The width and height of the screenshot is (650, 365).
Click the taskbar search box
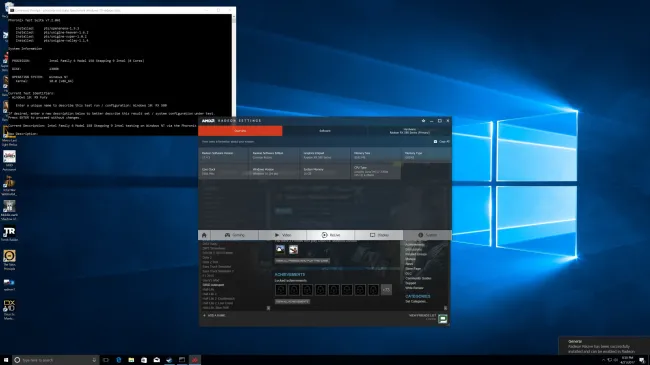tap(56, 360)
